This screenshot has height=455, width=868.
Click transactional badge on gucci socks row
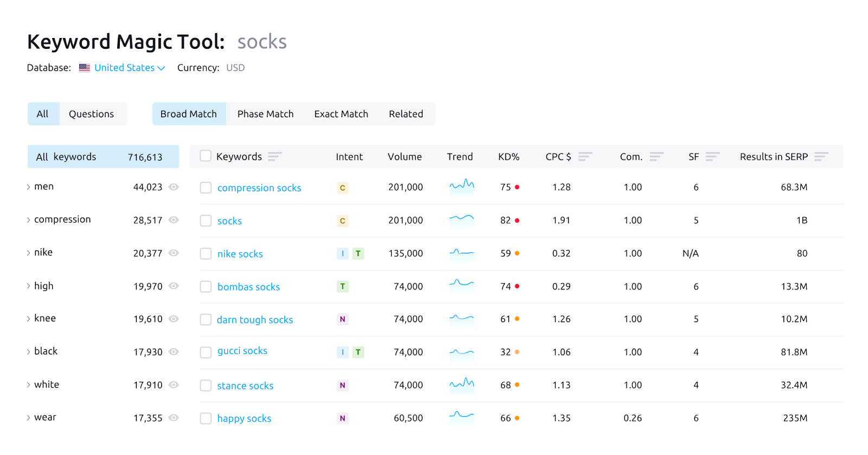[358, 352]
